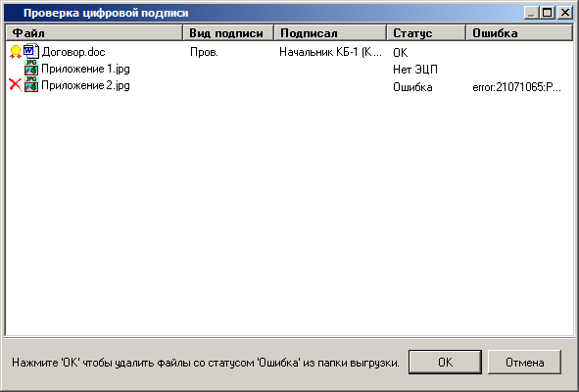Click the error:21071065 text cell
The width and height of the screenshot is (579, 392).
516,87
